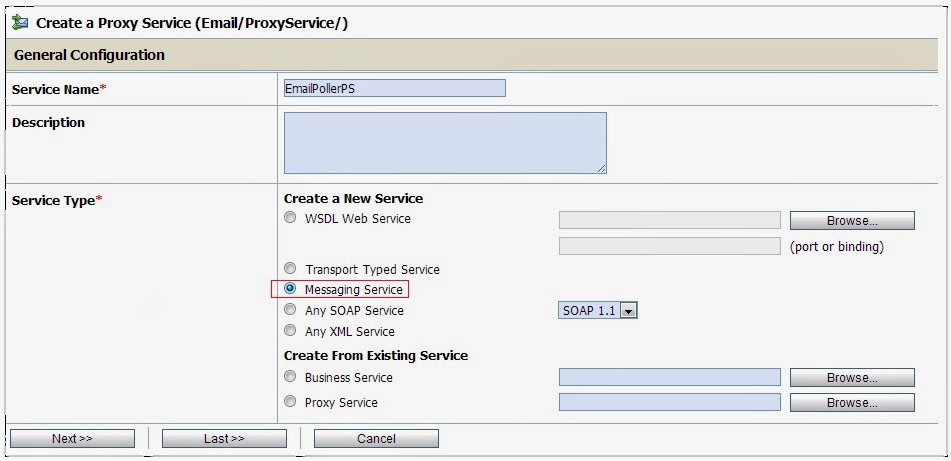This screenshot has width=951, height=461.
Task: Go to next step with Next >>
Action: [x=72, y=439]
